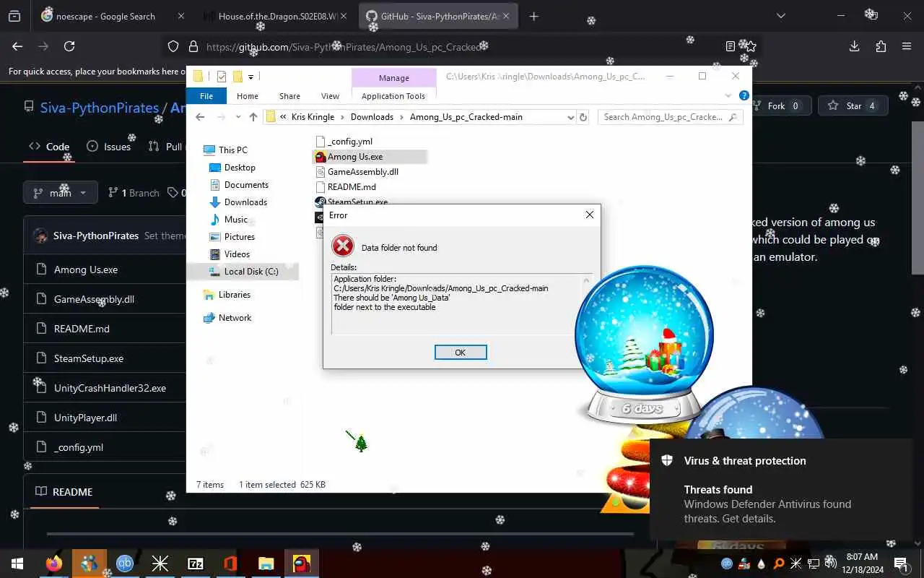Click the Firefox URL address field
This screenshot has width=924, height=578.
click(x=462, y=46)
